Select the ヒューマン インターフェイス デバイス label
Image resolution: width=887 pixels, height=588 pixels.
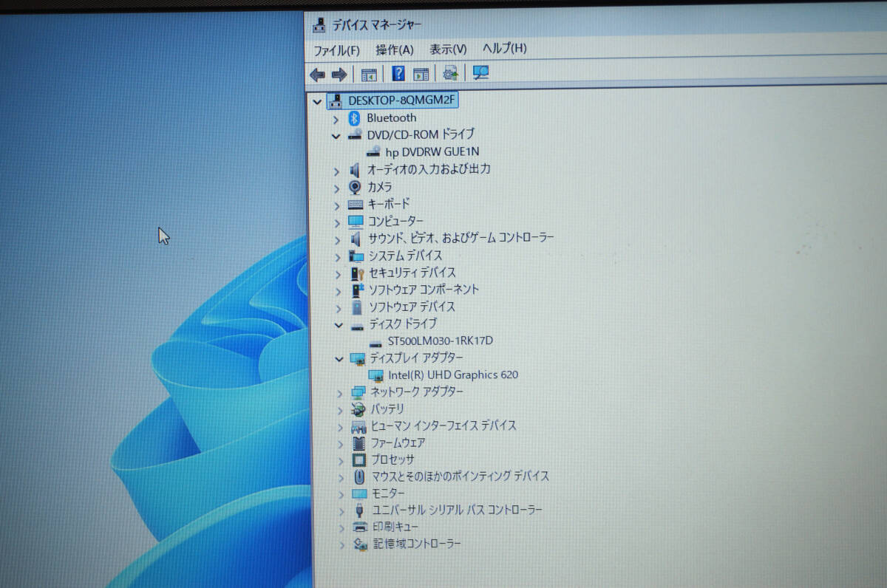pyautogui.click(x=443, y=425)
